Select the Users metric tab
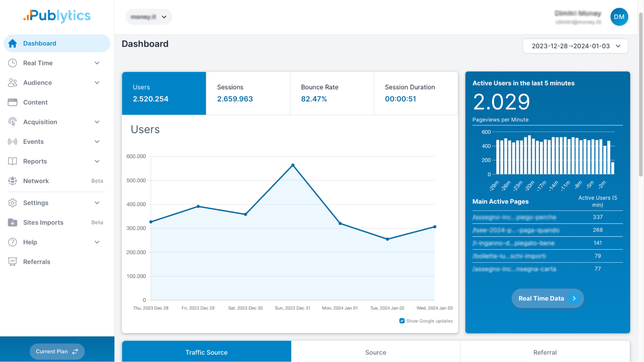Viewport: 644px width, 362px height. click(164, 93)
